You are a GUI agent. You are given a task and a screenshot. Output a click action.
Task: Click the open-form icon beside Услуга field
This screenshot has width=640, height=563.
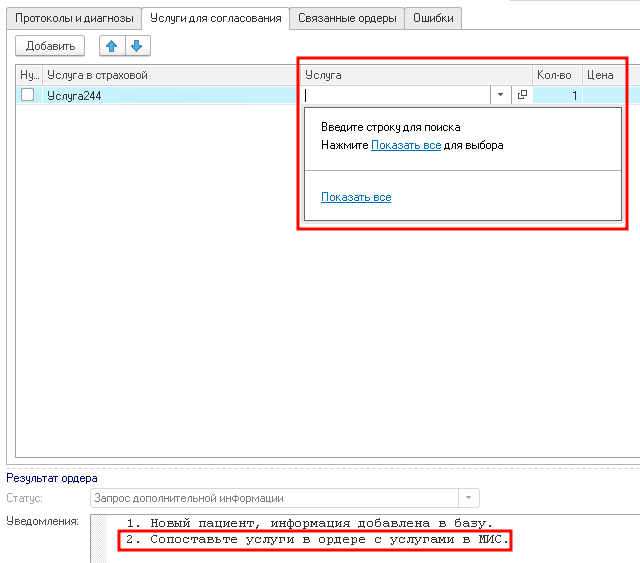(522, 95)
